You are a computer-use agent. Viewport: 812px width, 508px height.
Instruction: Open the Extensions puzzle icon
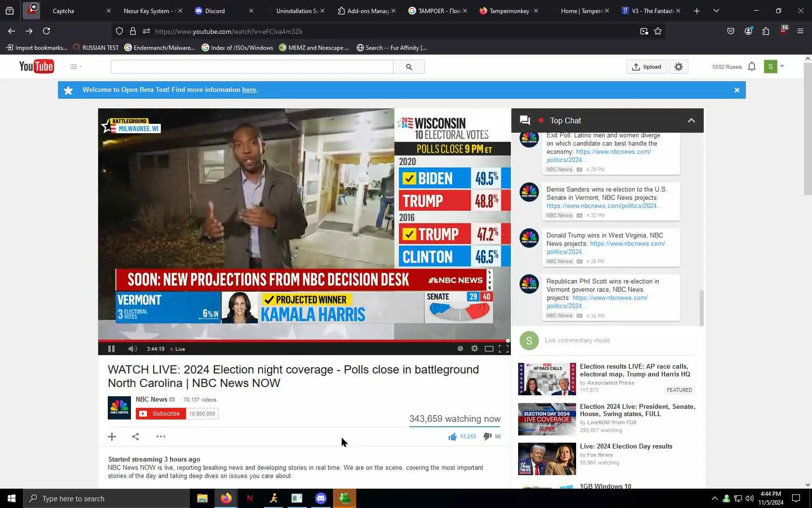(766, 31)
